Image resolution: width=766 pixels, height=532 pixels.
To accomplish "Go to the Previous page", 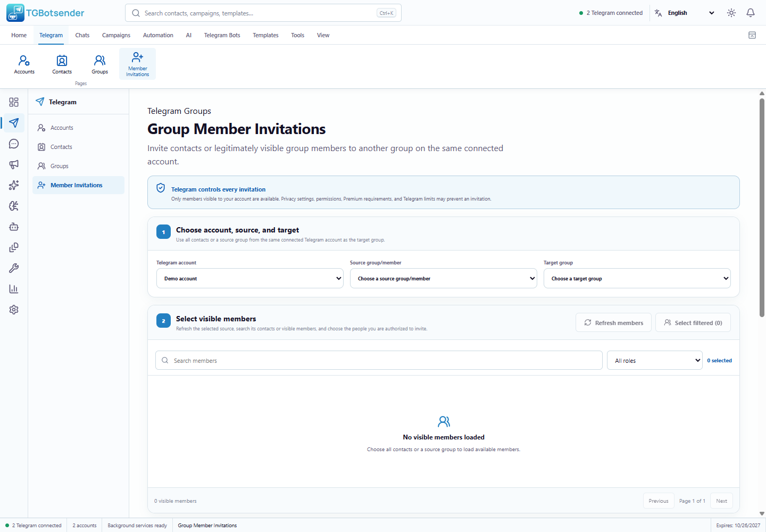I will pos(659,501).
